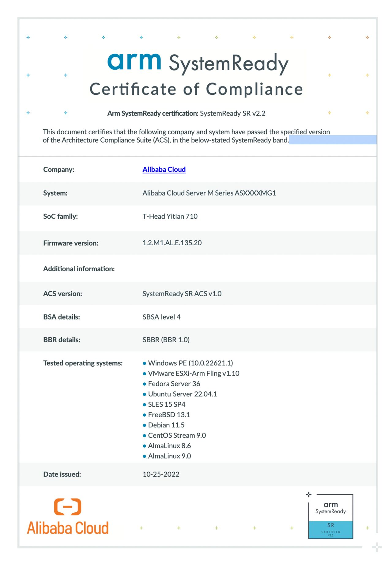Viewport: 392px width, 562px height.
Task: Click the 'ACS version:' label
Action: [x=62, y=294]
